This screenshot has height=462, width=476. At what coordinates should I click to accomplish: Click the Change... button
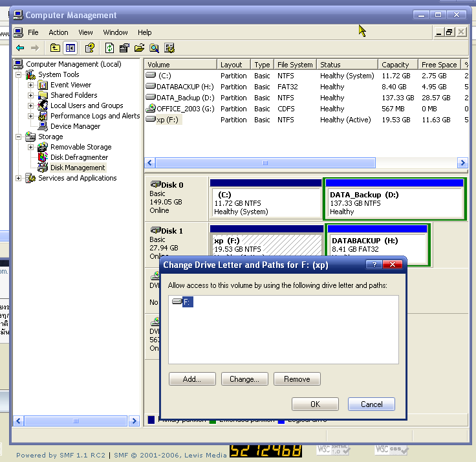tap(244, 379)
